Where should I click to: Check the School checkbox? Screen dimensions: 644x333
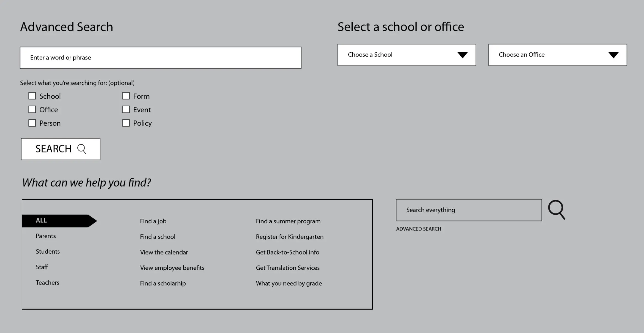pos(32,96)
